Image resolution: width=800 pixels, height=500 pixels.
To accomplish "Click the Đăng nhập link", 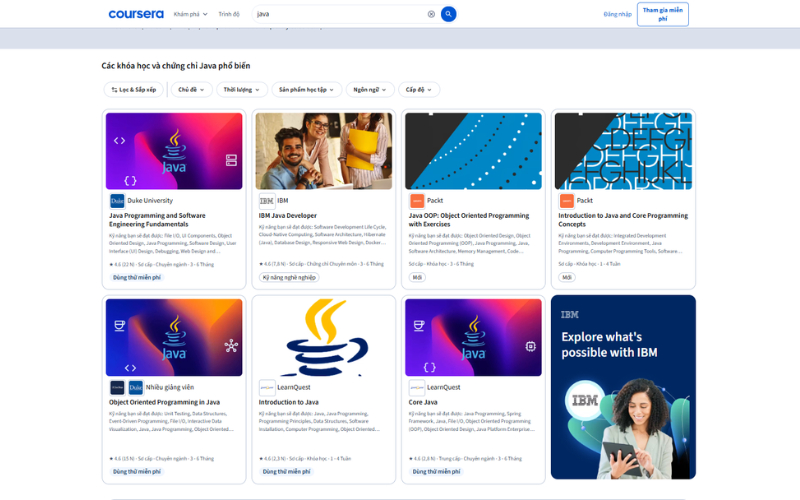I will point(617,14).
